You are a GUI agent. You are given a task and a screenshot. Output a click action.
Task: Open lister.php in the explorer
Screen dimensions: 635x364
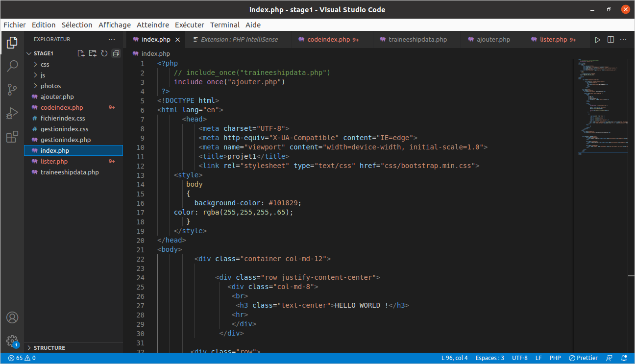73,161
